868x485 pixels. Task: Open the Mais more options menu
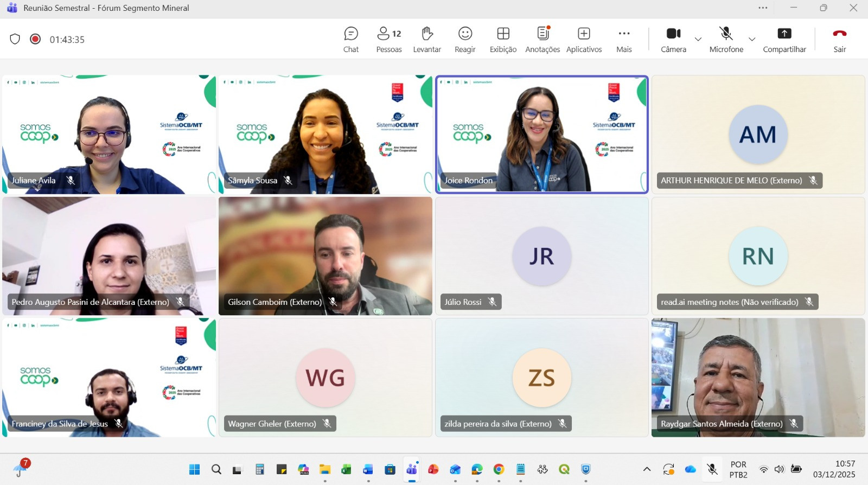(x=624, y=40)
